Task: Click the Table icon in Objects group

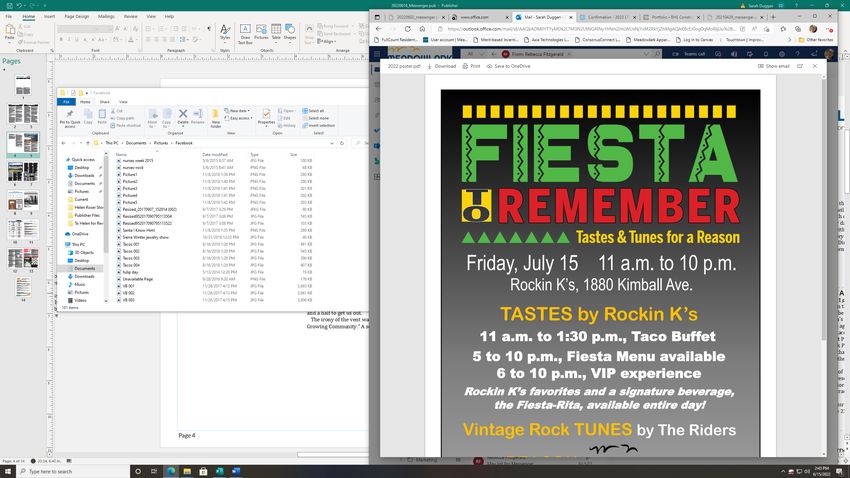Action: click(276, 35)
